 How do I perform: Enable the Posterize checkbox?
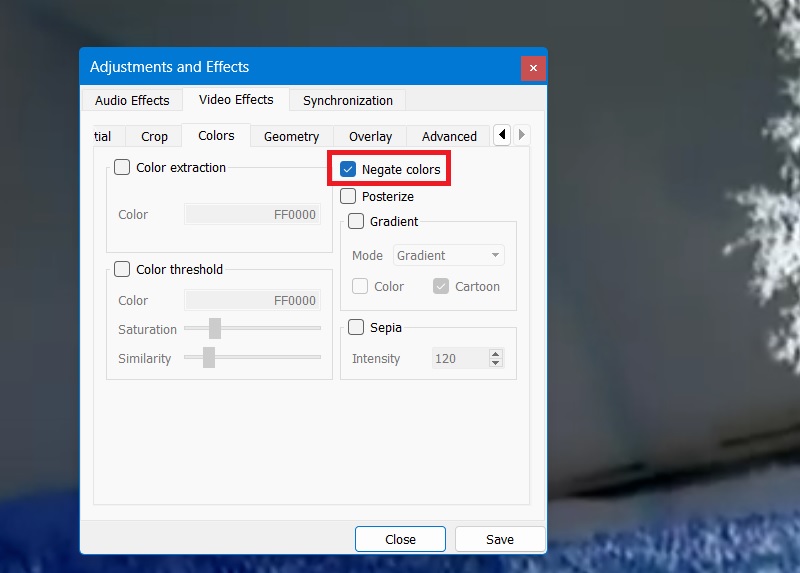click(x=348, y=196)
